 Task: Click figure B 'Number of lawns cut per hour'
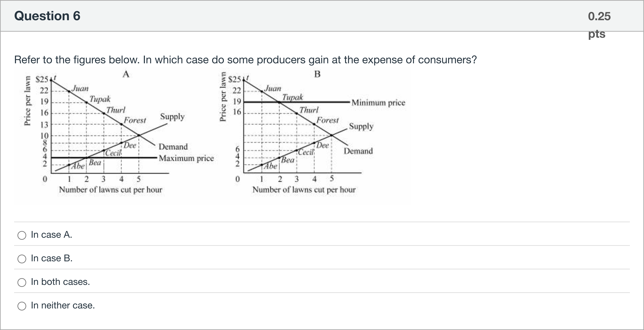point(304,190)
